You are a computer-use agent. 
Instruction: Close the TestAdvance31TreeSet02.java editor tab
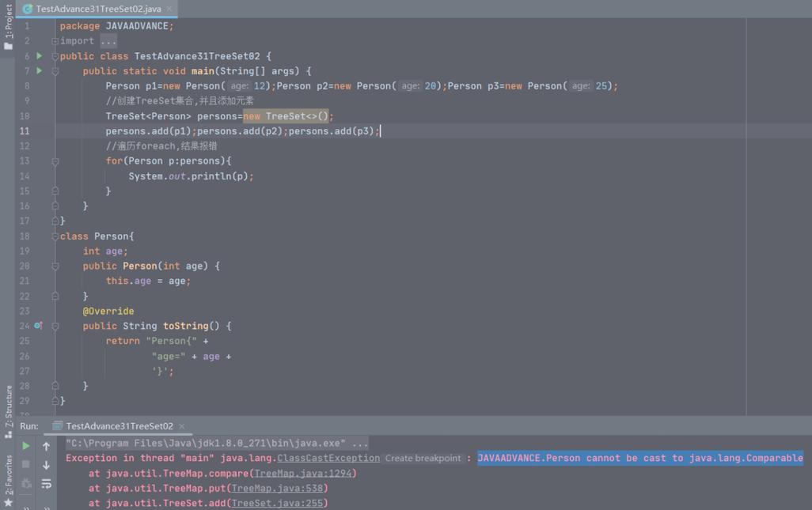click(x=169, y=9)
